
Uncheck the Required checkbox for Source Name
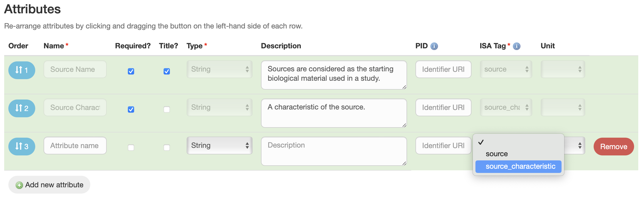click(x=131, y=72)
